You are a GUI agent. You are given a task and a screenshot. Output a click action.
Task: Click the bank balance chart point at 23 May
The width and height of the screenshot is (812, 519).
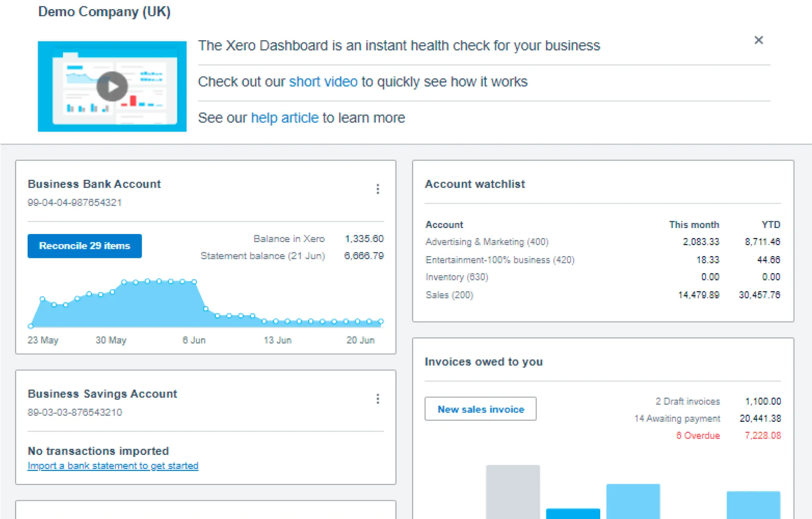31,326
